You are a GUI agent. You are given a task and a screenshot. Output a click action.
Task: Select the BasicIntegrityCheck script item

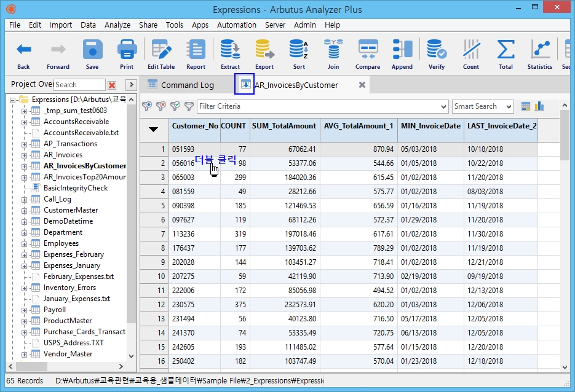pyautogui.click(x=76, y=188)
